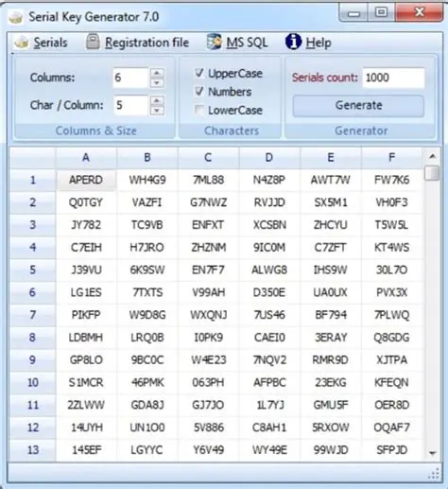The image size is (448, 489).
Task: Click cell D350E
Action: click(269, 292)
